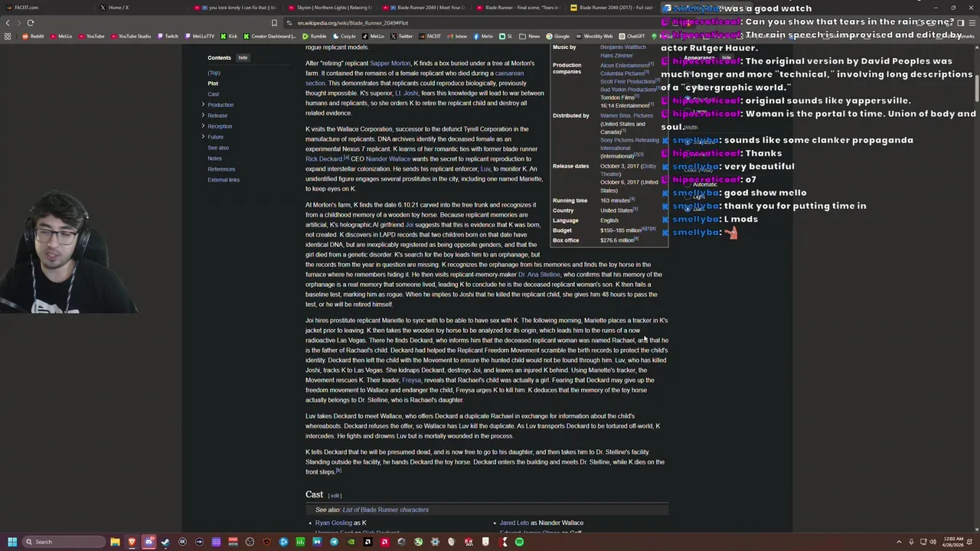Open the Hans Zimmer infobox link
The height and width of the screenshot is (551, 980).
click(616, 56)
